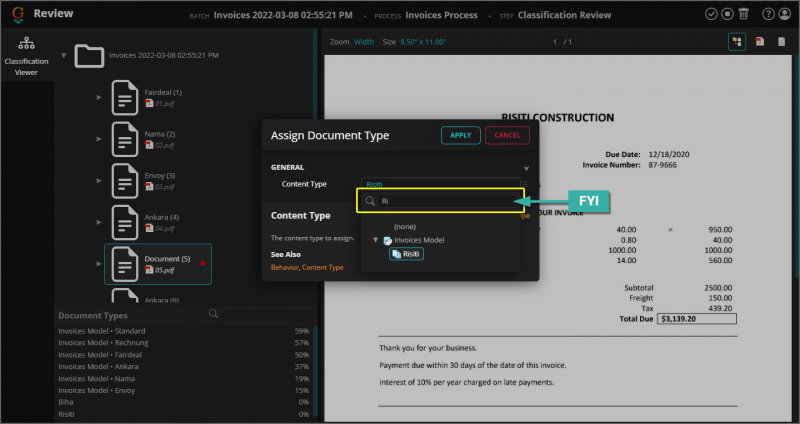Click the 01.pdf file name
This screenshot has height=424, width=800.
[165, 104]
